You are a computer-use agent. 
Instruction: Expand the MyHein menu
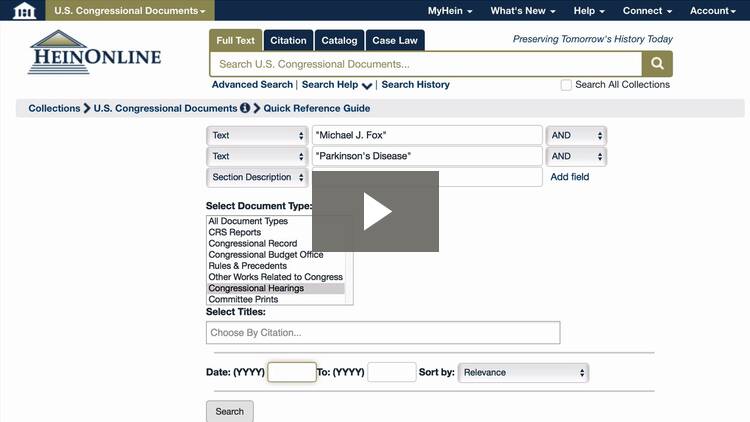(x=450, y=11)
